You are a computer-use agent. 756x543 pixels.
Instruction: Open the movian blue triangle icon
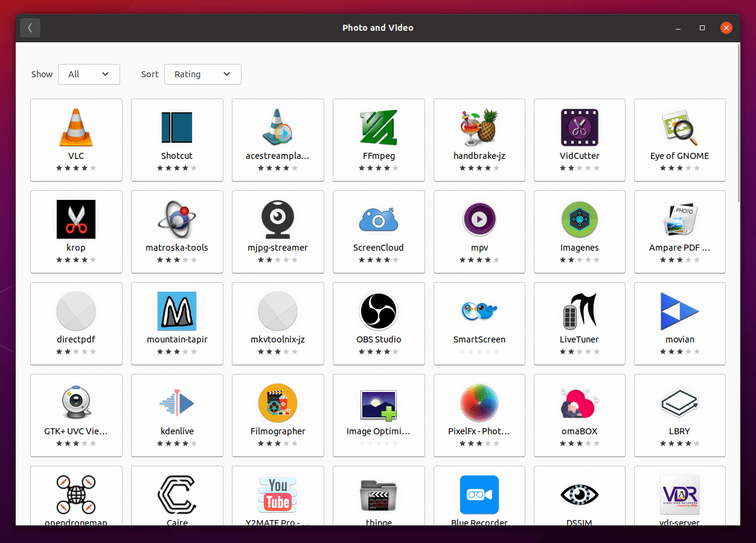pos(680,311)
